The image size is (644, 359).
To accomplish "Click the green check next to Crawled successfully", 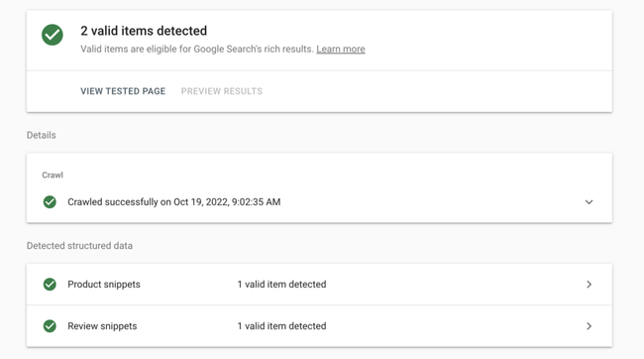I will pos(50,202).
